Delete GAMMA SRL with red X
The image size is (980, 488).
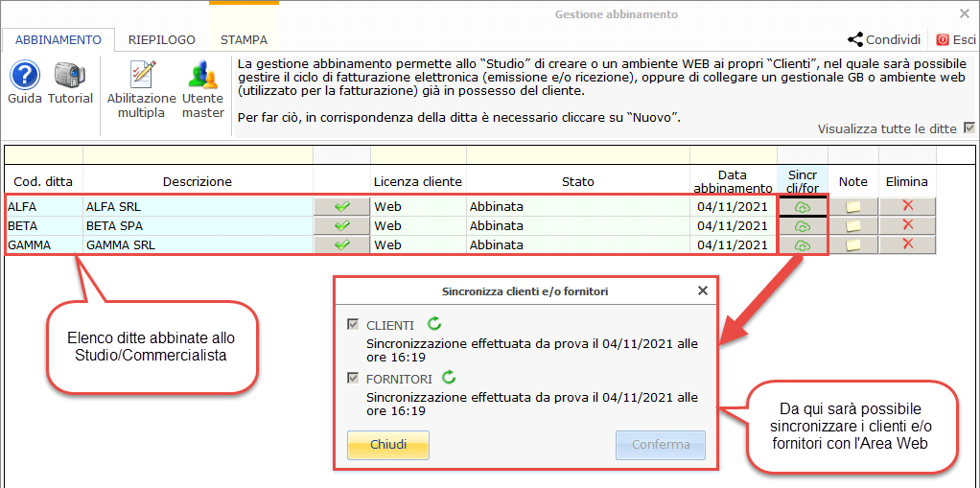point(907,244)
